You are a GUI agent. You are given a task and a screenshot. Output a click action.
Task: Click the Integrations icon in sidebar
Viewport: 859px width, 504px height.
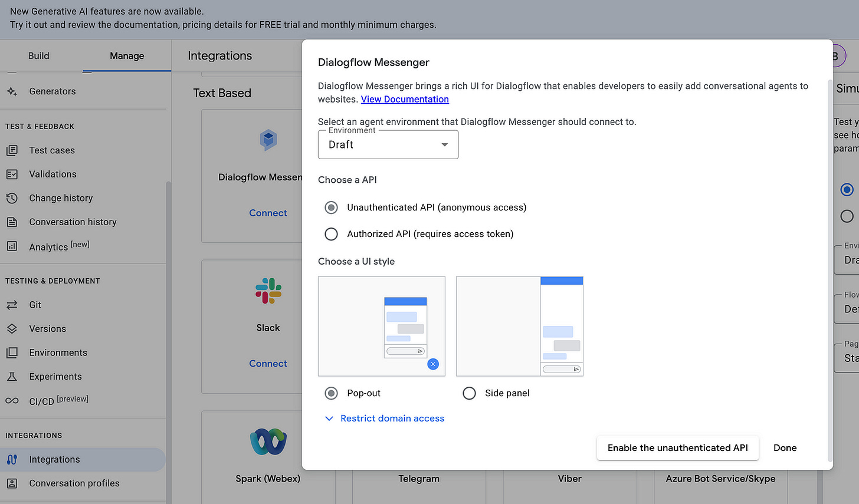[12, 459]
